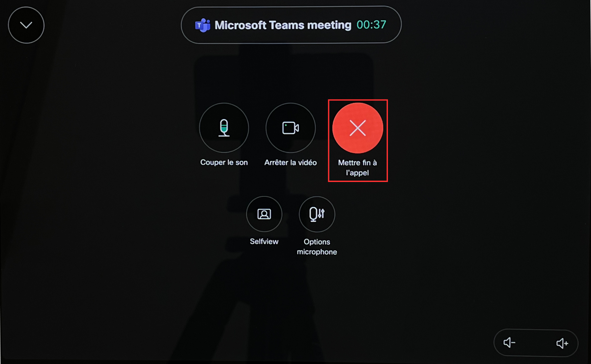
Task: End the call with the red X button
Action: pyautogui.click(x=358, y=128)
